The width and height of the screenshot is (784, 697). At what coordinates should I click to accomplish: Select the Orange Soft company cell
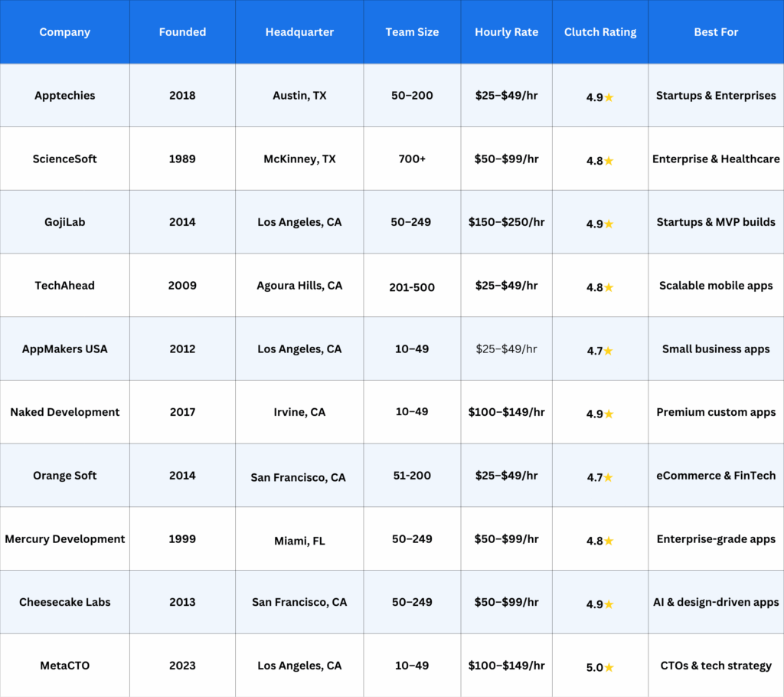pyautogui.click(x=64, y=476)
